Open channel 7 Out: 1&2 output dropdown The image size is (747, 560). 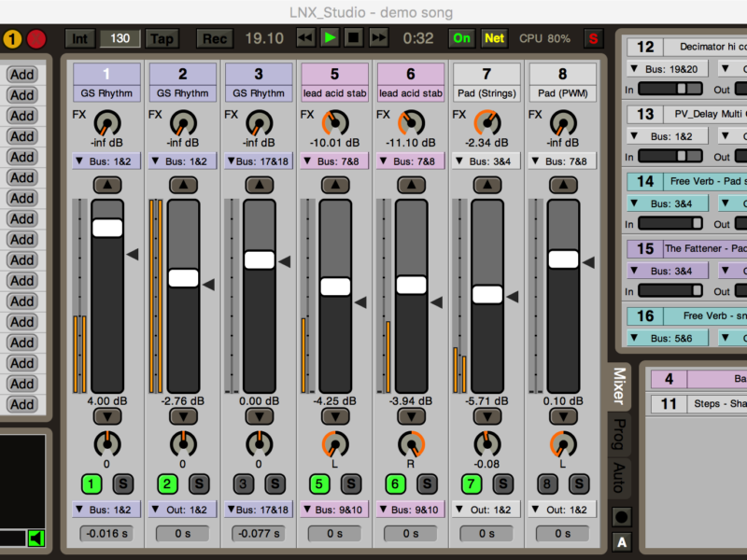[486, 510]
